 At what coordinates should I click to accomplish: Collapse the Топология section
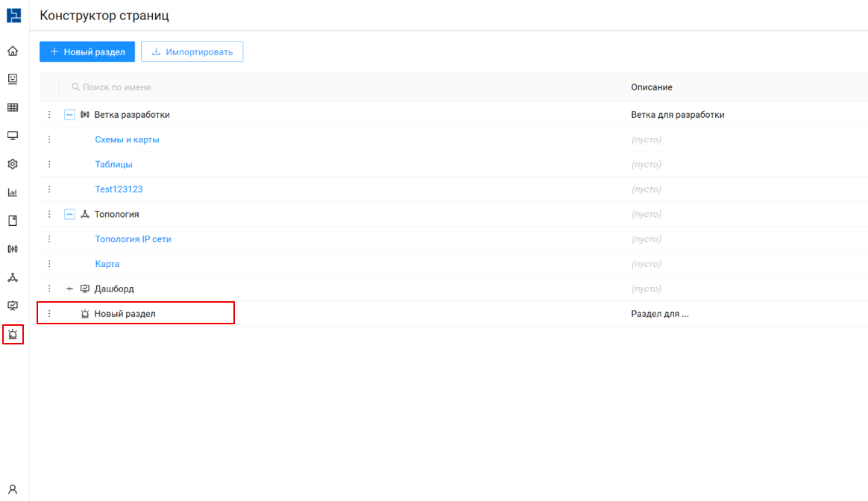(x=69, y=215)
